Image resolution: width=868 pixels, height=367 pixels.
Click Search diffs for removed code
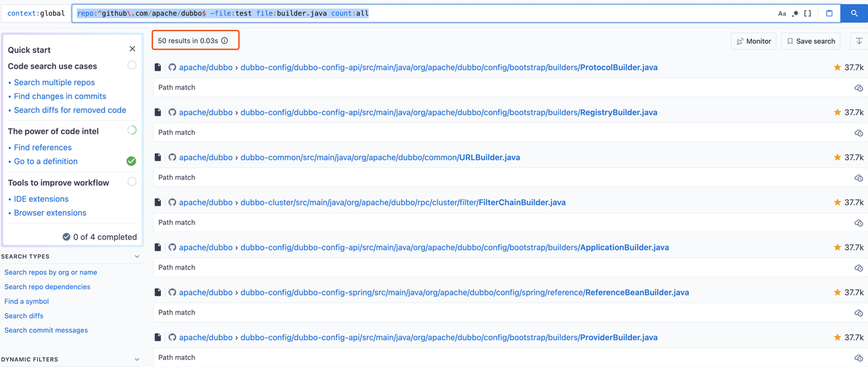pyautogui.click(x=70, y=110)
